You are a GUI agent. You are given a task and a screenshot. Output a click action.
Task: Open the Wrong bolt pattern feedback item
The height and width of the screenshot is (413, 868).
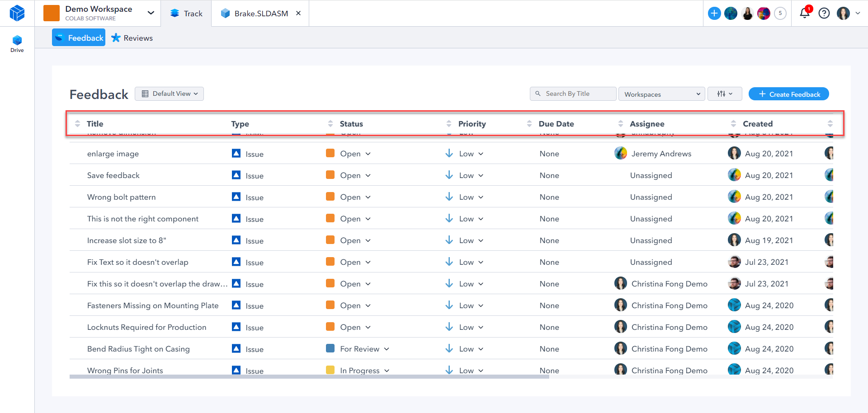(x=121, y=197)
